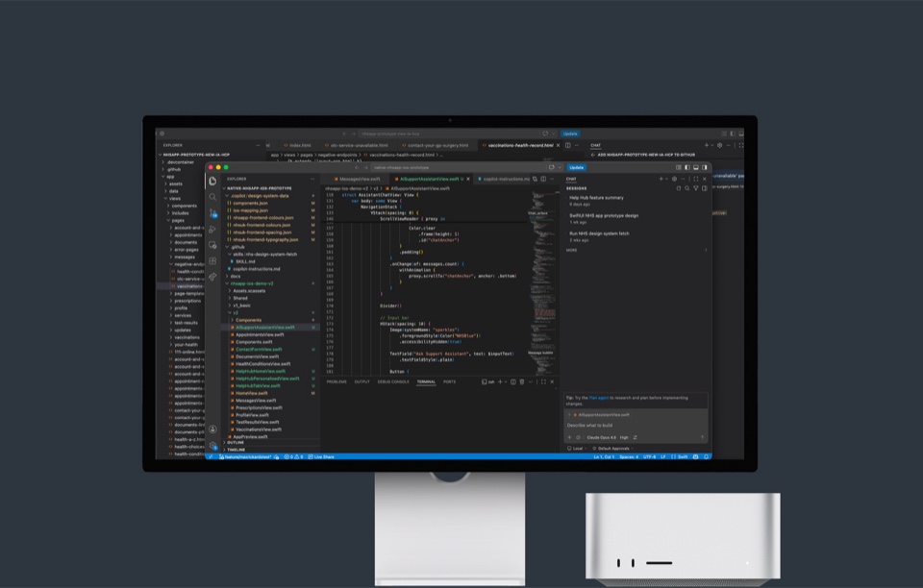Click customize layout icon in front title bar
This screenshot has height=588, width=923.
point(679,167)
